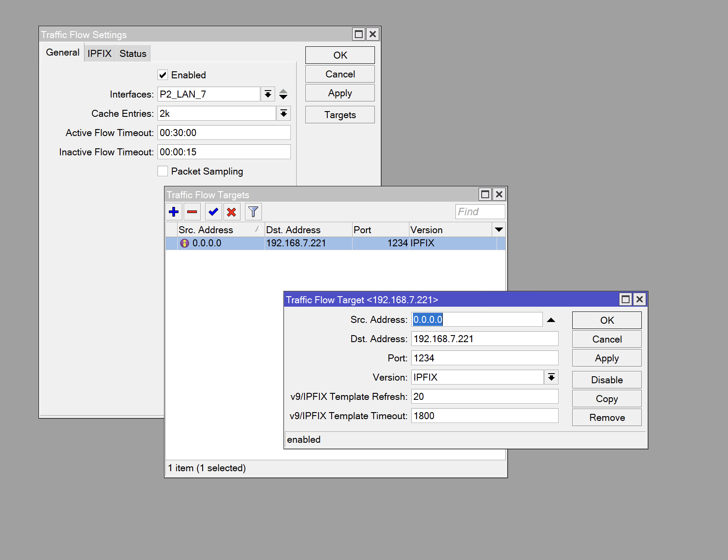Open the Targets button
728x560 pixels.
click(340, 115)
